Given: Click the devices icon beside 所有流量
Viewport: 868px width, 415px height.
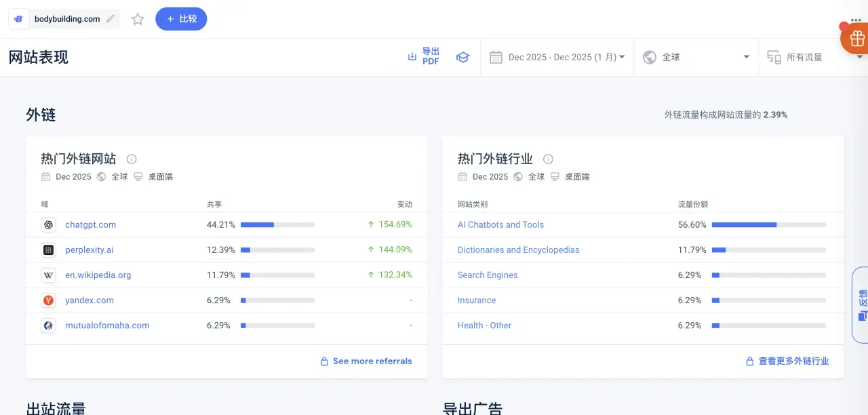Looking at the screenshot, I should 774,57.
